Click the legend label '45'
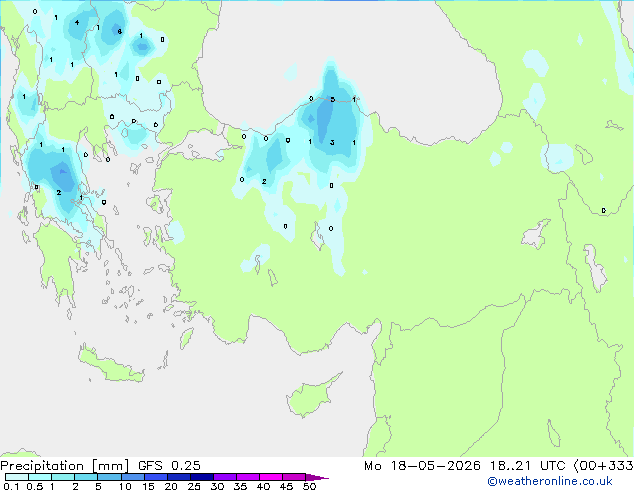The width and height of the screenshot is (634, 490). 286,486
